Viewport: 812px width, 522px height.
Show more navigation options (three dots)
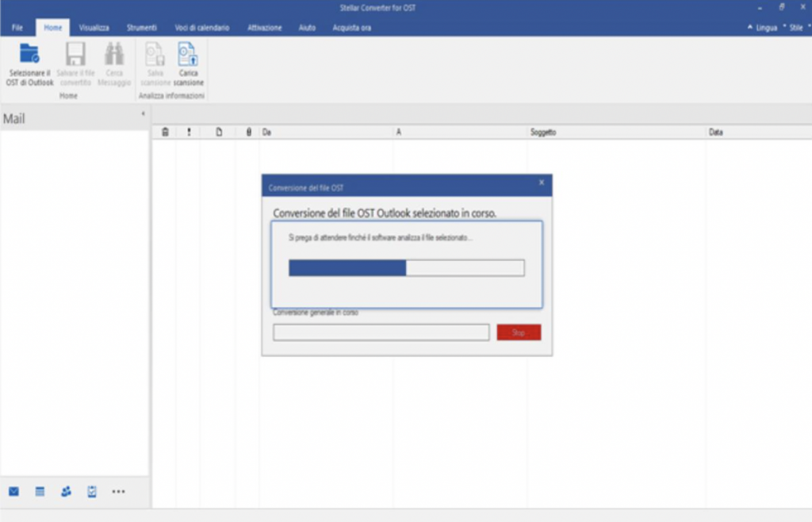click(x=119, y=491)
